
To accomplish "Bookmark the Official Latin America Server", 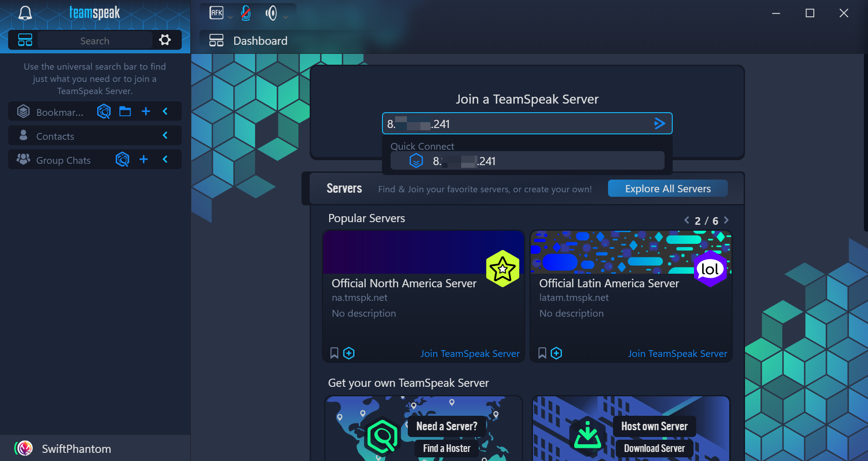I will pos(542,353).
